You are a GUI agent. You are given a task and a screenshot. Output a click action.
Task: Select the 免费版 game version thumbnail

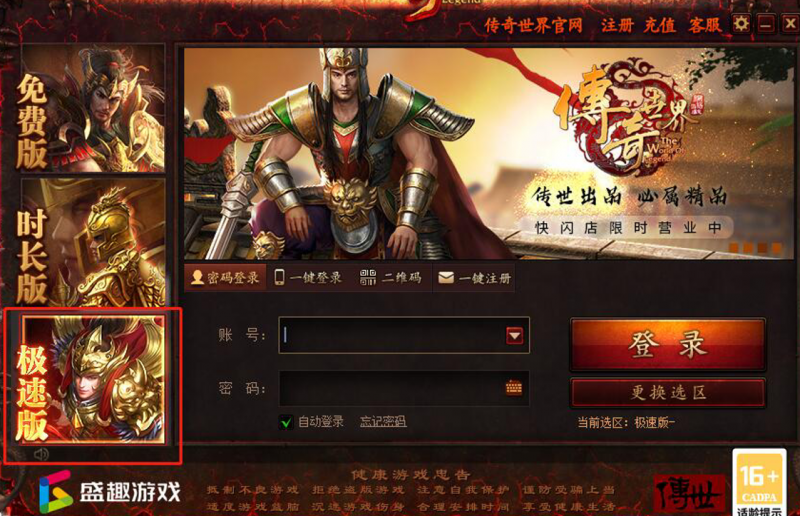pyautogui.click(x=93, y=108)
